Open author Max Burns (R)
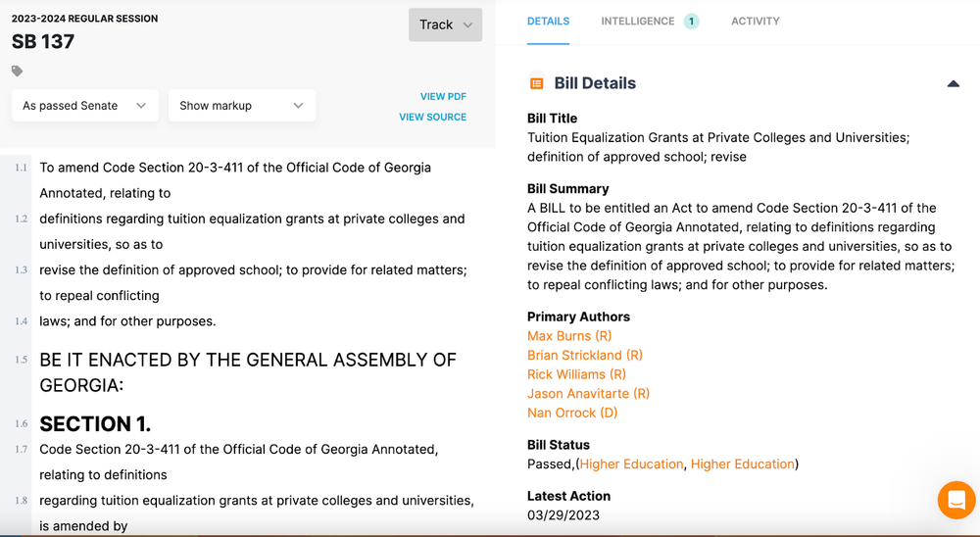The image size is (980, 537). pos(569,336)
